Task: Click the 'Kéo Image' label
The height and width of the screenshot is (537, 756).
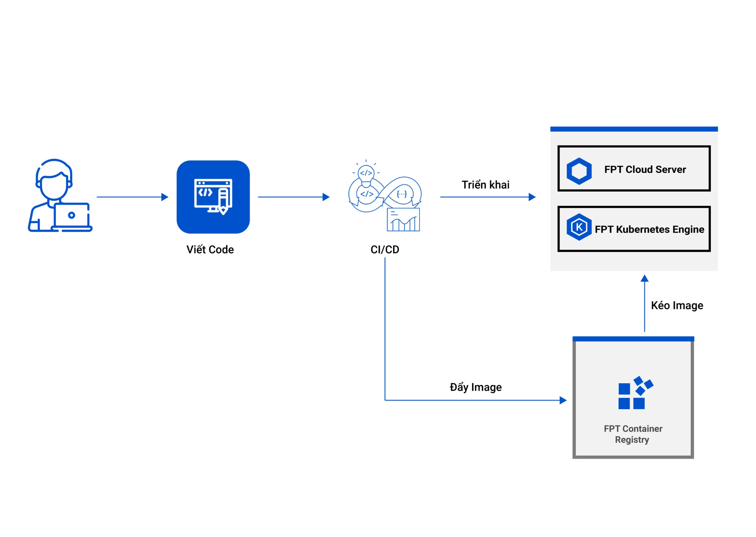Action: point(677,306)
